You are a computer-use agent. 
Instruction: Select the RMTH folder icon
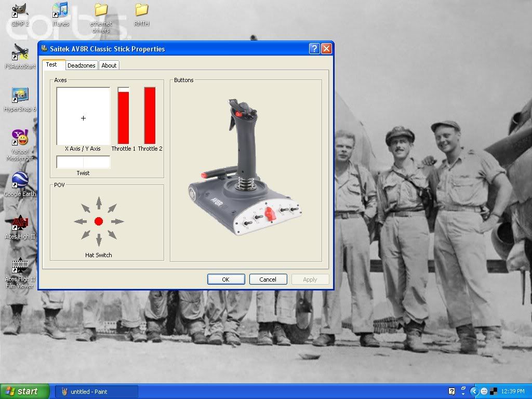click(141, 15)
